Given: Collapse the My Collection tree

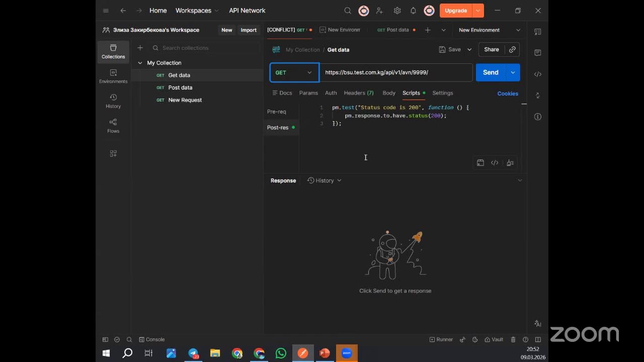Looking at the screenshot, I should [140, 63].
